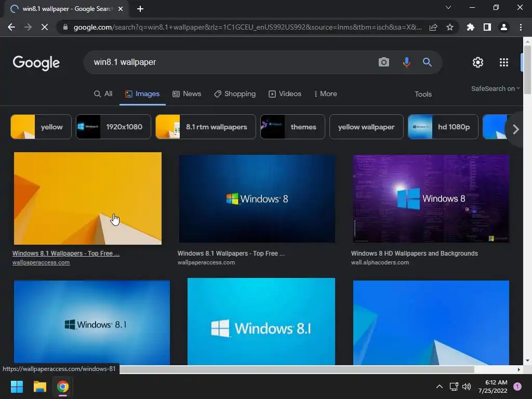Show hidden tray icons chevron
532x399 pixels.
click(440, 387)
